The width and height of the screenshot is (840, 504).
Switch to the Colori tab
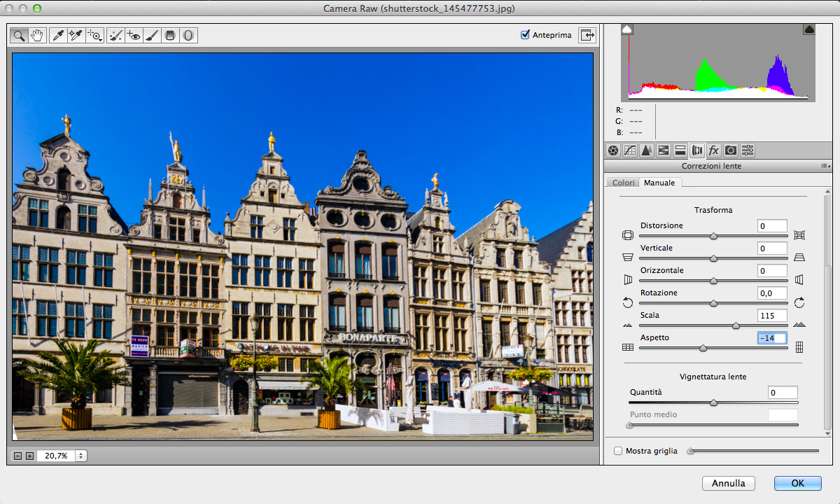point(623,183)
